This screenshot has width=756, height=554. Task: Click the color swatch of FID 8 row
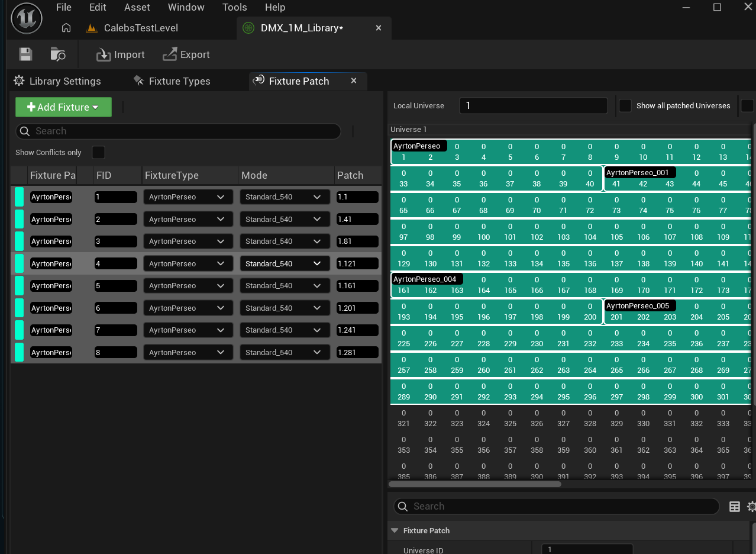(20, 352)
